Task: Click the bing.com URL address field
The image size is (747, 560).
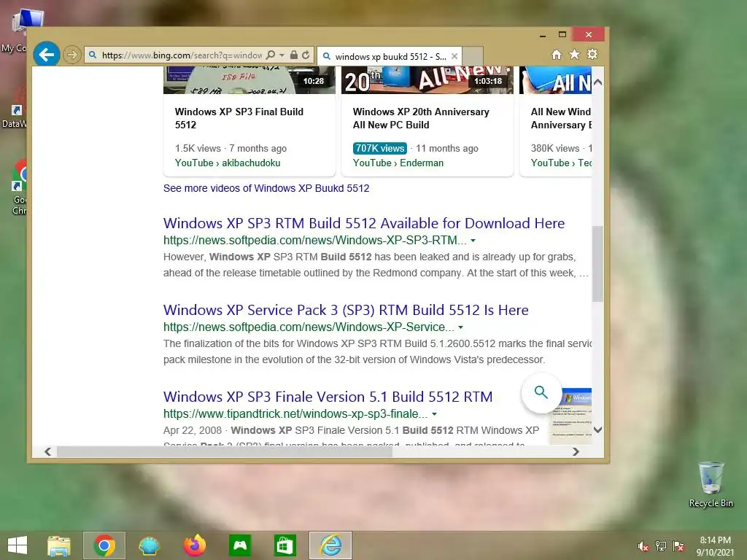Action: (182, 55)
